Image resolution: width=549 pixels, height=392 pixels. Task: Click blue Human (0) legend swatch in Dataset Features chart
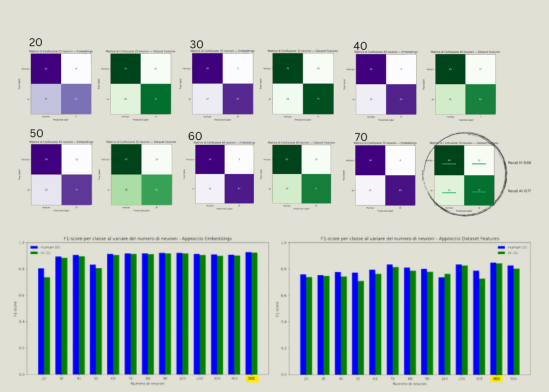[501, 247]
